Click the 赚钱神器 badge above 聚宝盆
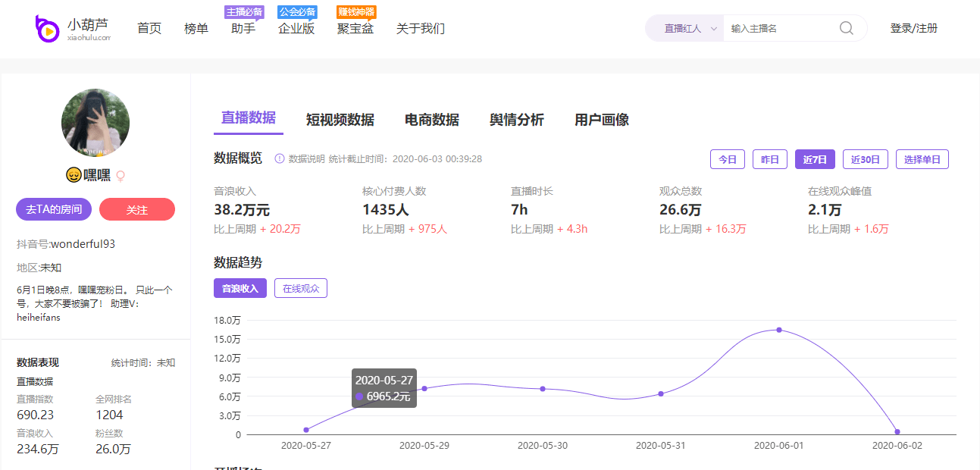980x470 pixels. pos(356,12)
